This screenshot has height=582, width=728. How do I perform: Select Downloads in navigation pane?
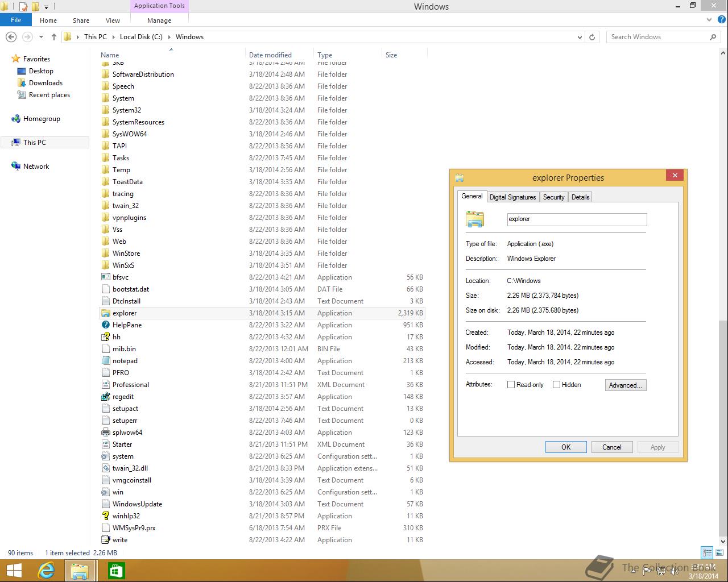click(45, 83)
